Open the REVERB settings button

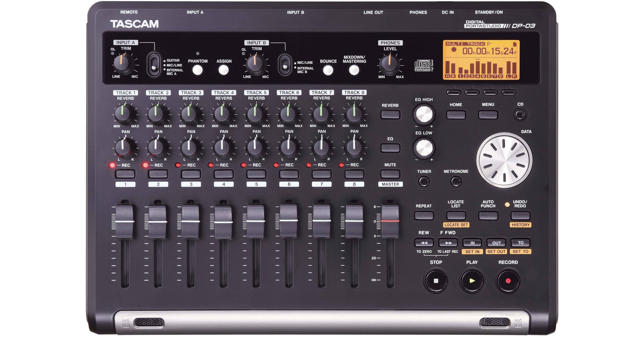[390, 115]
